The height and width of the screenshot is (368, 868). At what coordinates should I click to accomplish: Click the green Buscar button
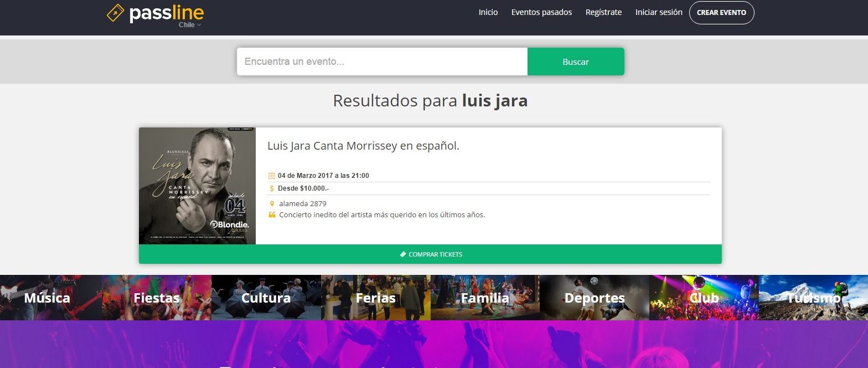point(576,62)
